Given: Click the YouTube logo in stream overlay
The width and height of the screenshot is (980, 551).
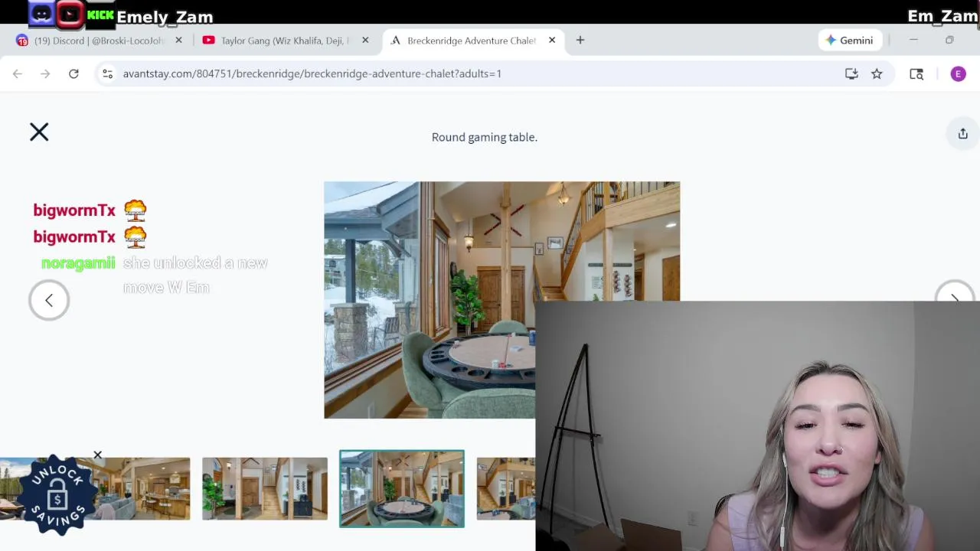Looking at the screenshot, I should coord(70,13).
